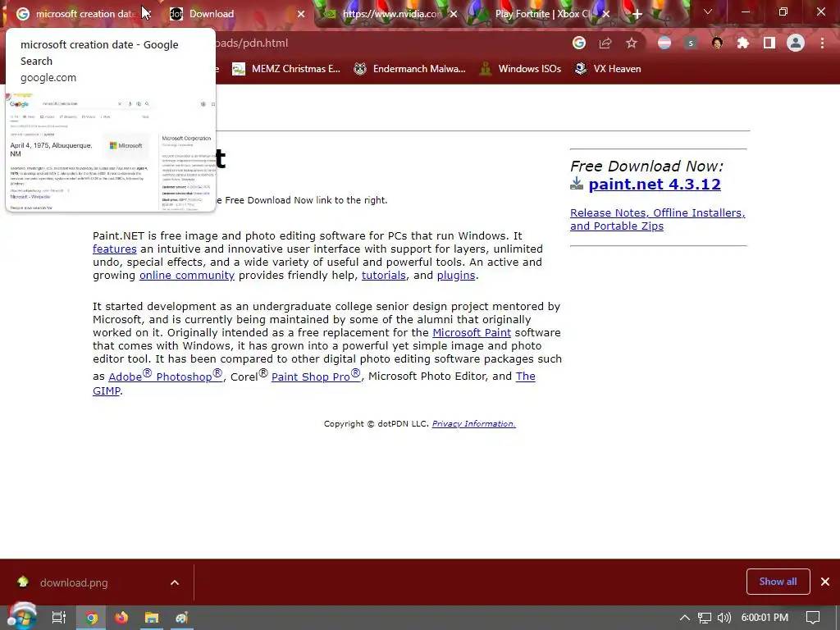Open the face avatar extension icon
The image size is (840, 630).
click(717, 43)
